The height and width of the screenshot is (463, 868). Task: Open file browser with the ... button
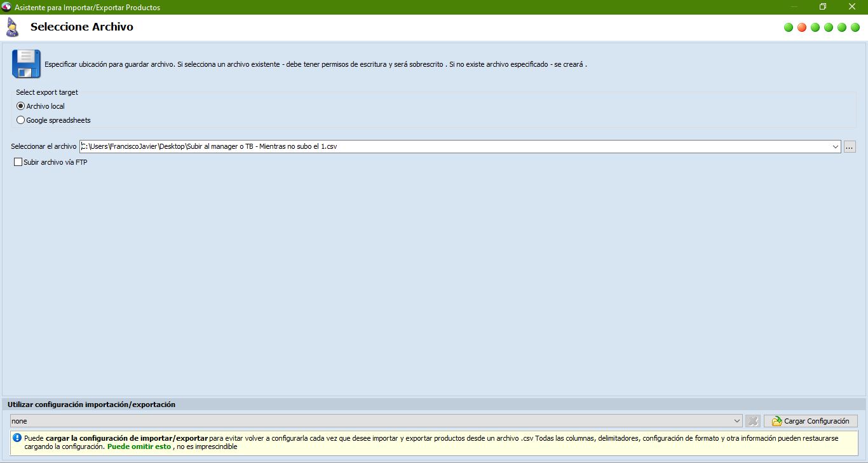(850, 147)
